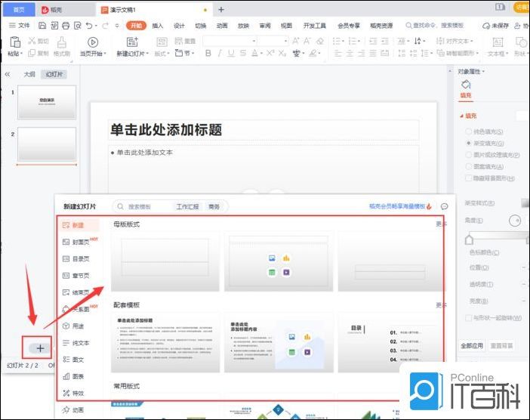
Task: Apply Subscript formatting
Action: [x=282, y=53]
